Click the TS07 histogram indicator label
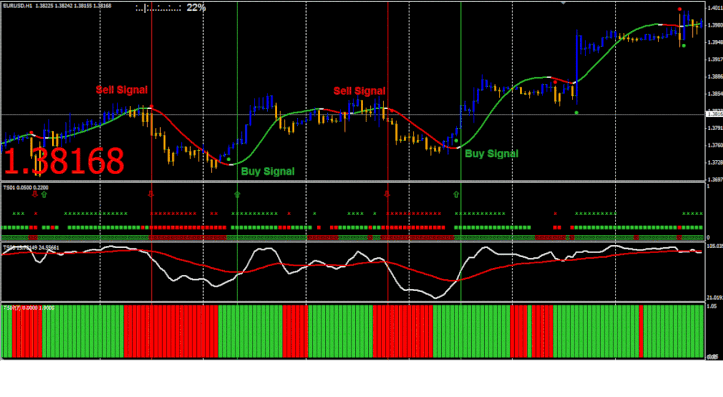Screen dimensions: 723x397 [x=29, y=308]
